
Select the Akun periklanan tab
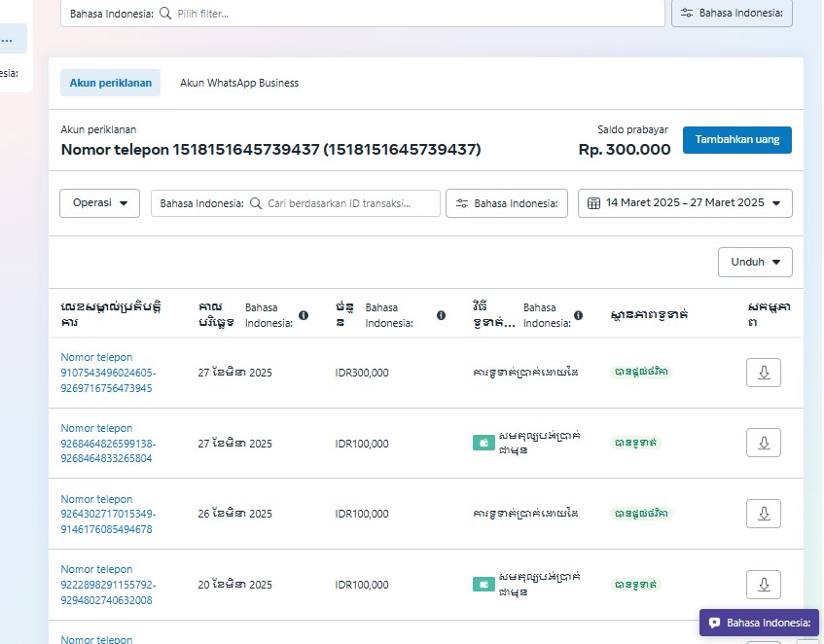point(110,83)
